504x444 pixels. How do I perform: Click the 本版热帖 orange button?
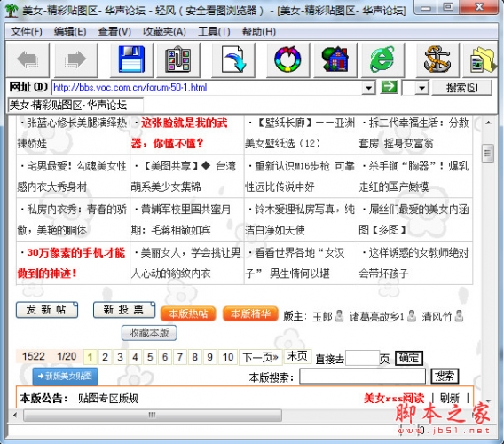(188, 313)
